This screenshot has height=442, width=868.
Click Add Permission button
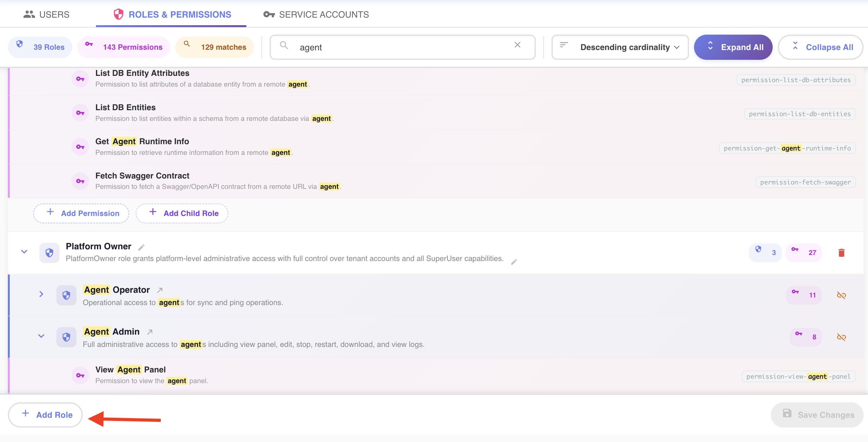[81, 213]
